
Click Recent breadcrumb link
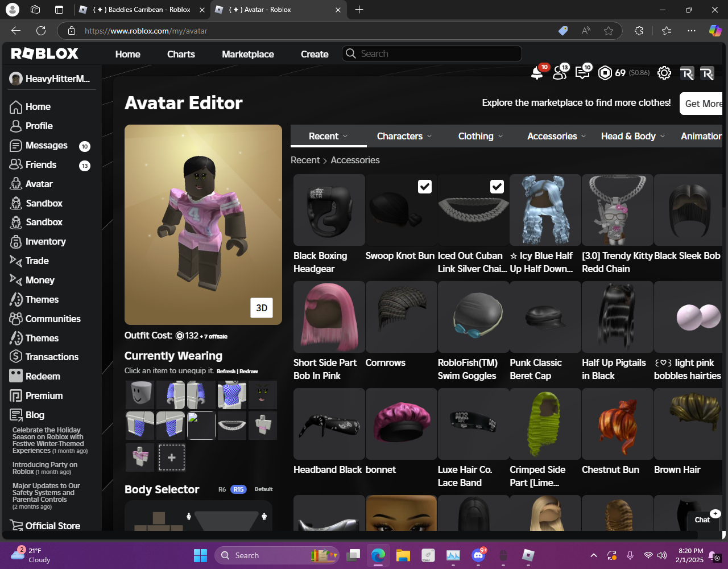[x=305, y=160]
